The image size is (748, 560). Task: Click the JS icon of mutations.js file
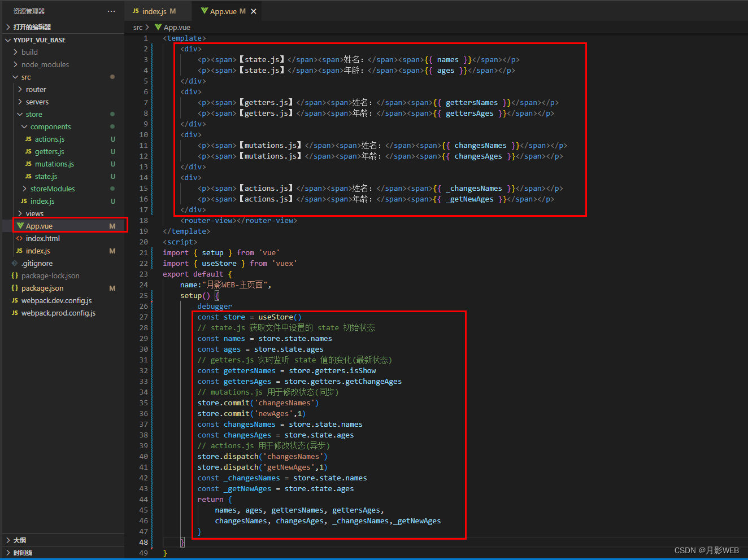point(28,164)
